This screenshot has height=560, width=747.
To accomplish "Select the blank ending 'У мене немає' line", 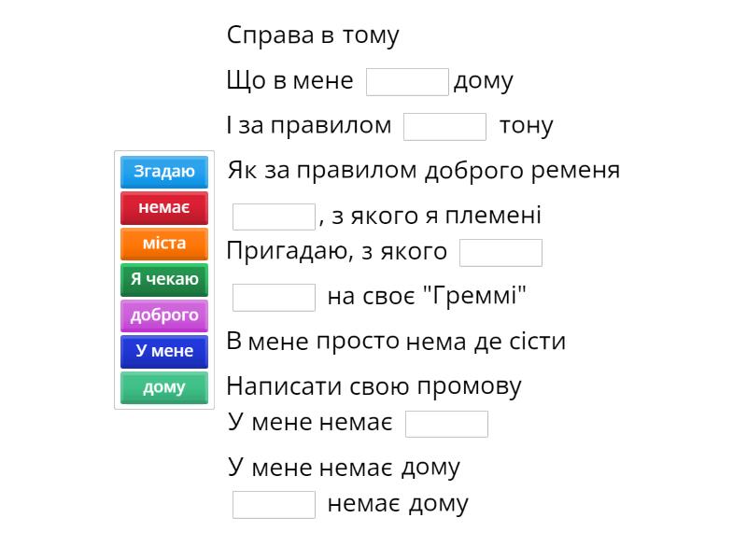I will [x=446, y=424].
